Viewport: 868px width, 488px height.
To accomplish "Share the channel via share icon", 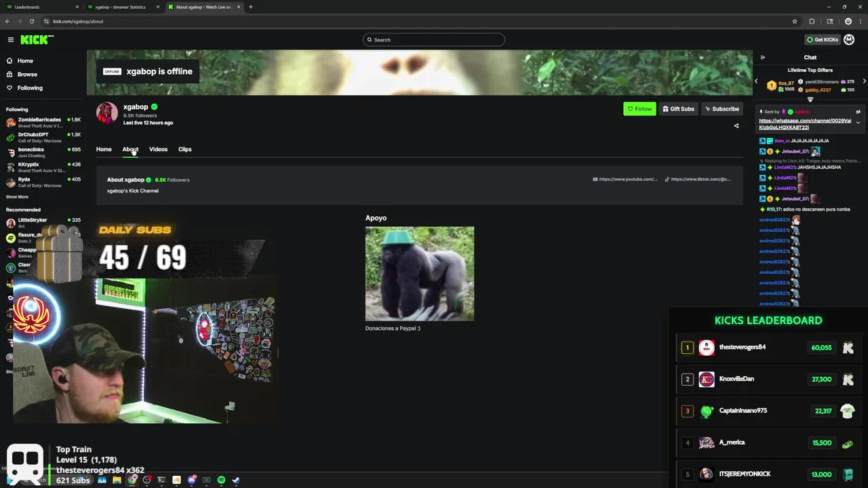I will [x=736, y=125].
